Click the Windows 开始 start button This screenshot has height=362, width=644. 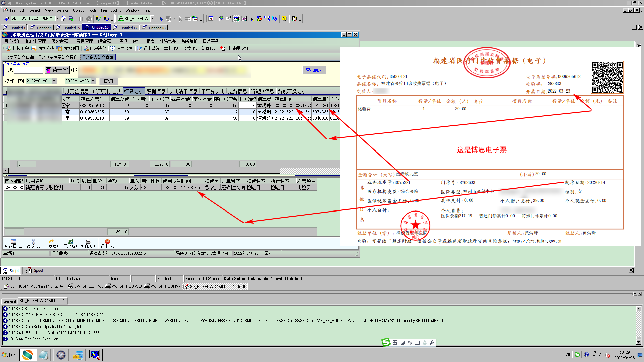coord(9,355)
